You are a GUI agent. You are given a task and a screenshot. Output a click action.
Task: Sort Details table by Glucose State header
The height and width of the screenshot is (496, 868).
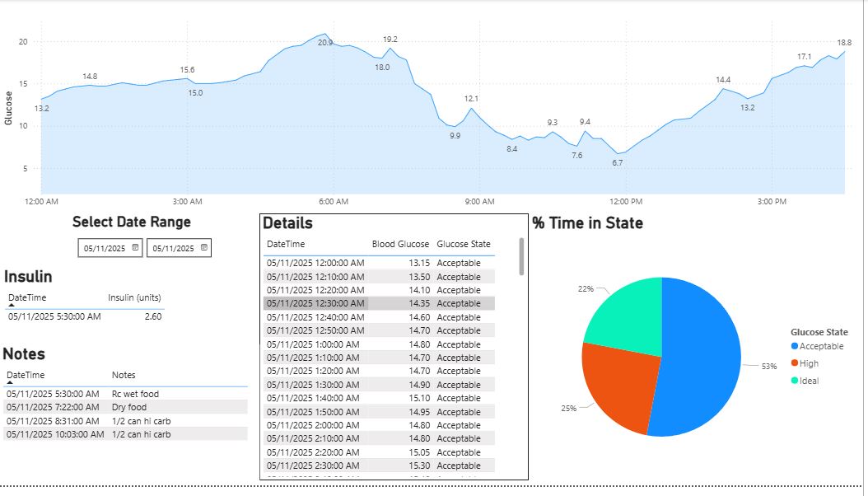point(463,244)
